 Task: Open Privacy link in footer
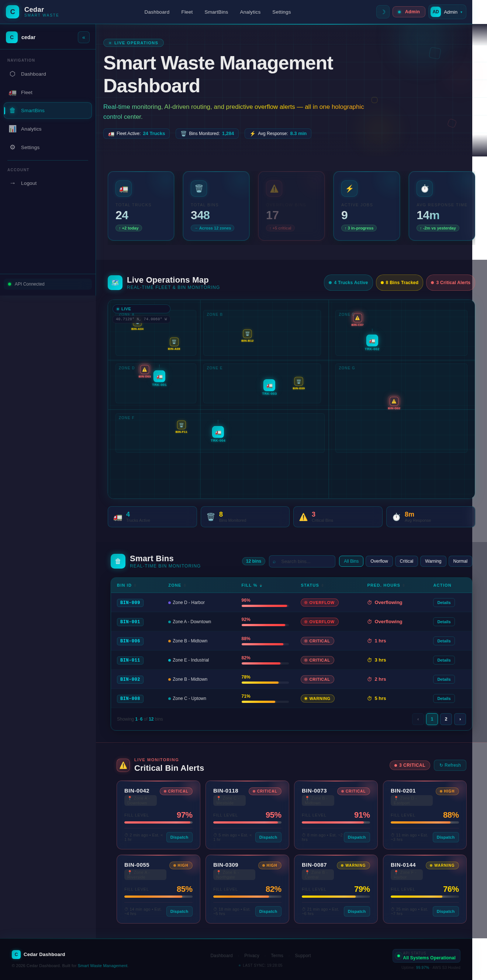[x=252, y=956]
